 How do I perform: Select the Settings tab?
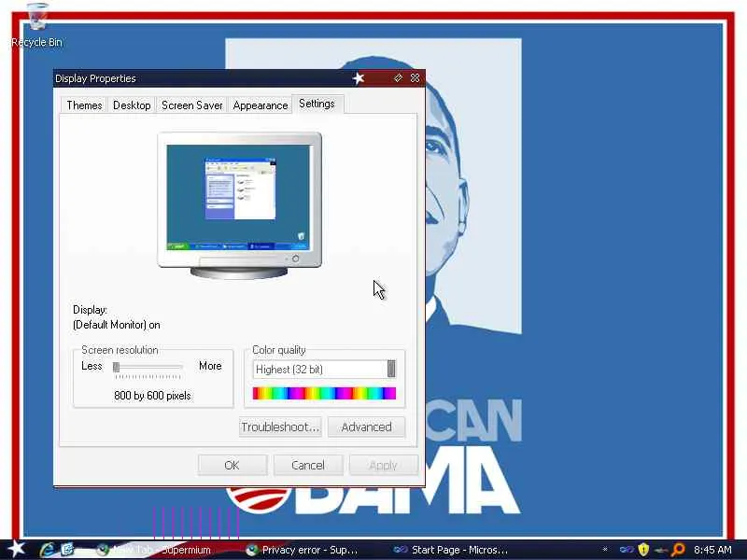[317, 104]
